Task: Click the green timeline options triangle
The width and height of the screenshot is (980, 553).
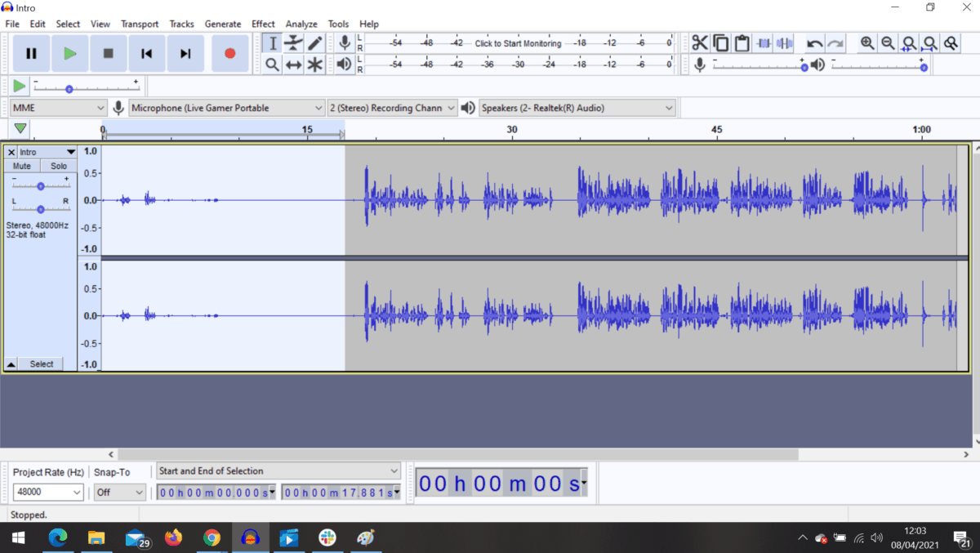Action: click(20, 128)
